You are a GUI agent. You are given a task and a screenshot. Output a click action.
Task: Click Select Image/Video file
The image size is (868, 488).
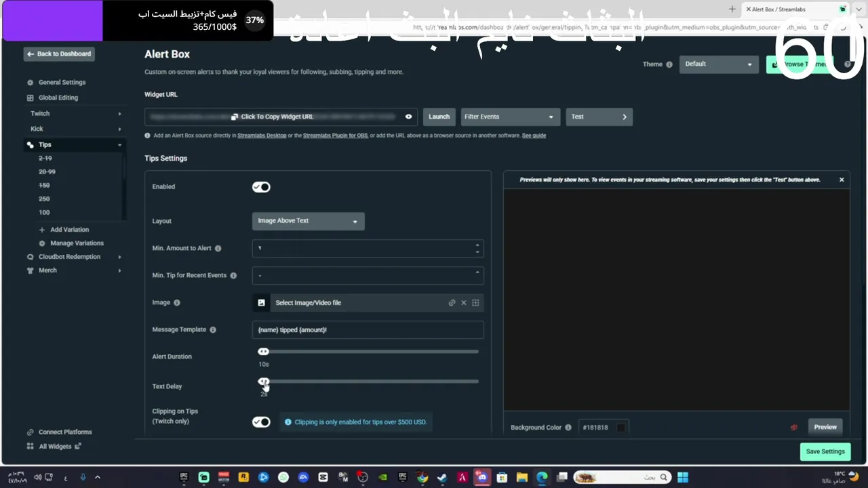click(308, 303)
